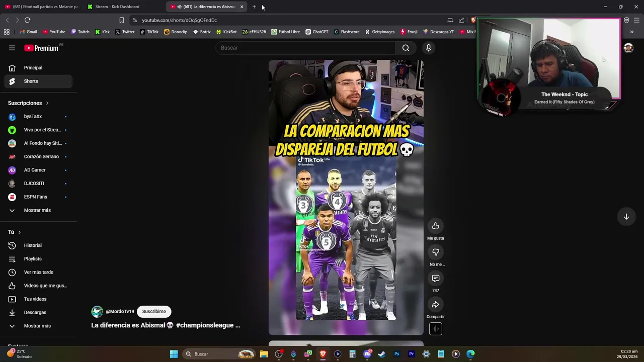The image size is (644, 362).
Task: Bookmark this page icon in address bar
Action: [121, 20]
